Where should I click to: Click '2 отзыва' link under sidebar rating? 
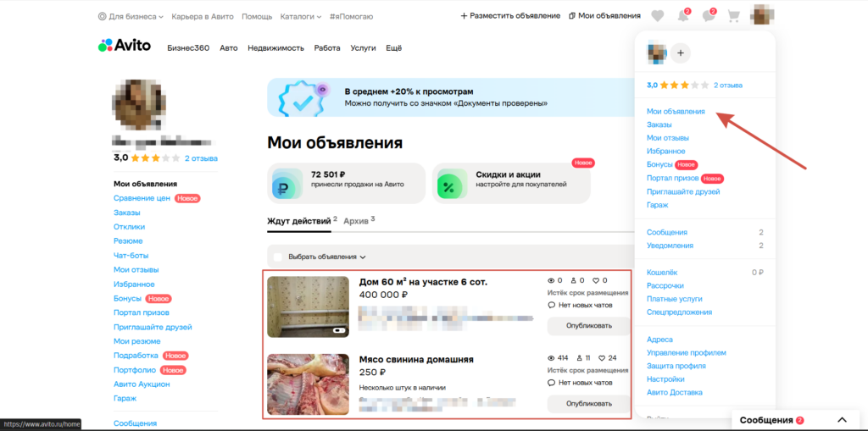201,158
